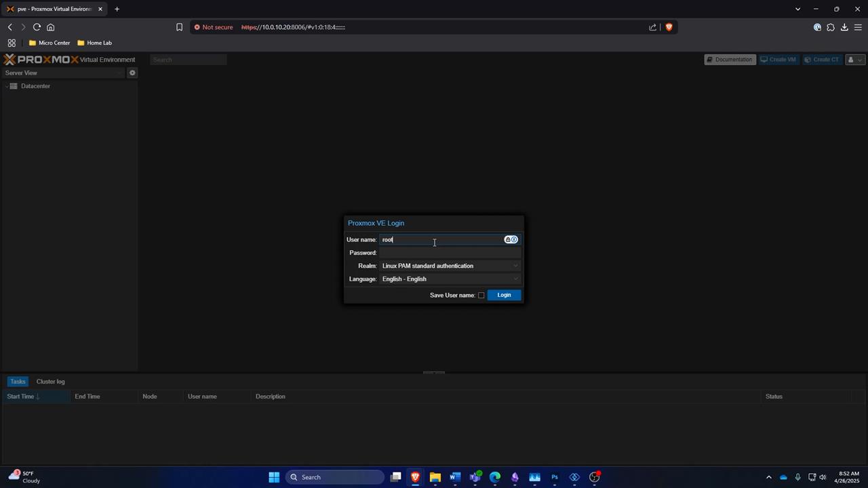Viewport: 868px width, 488px height.
Task: Open the Windows Start menu
Action: coord(274,477)
